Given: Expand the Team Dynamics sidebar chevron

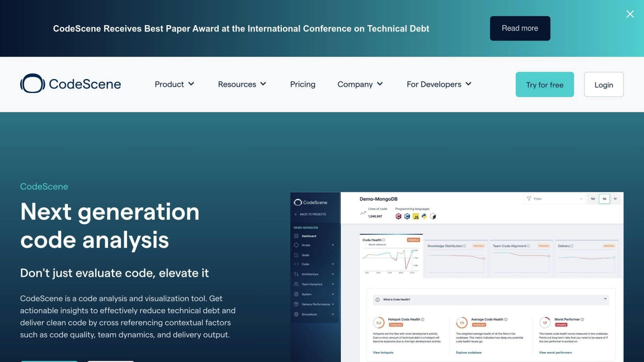Looking at the screenshot, I should click(x=333, y=284).
